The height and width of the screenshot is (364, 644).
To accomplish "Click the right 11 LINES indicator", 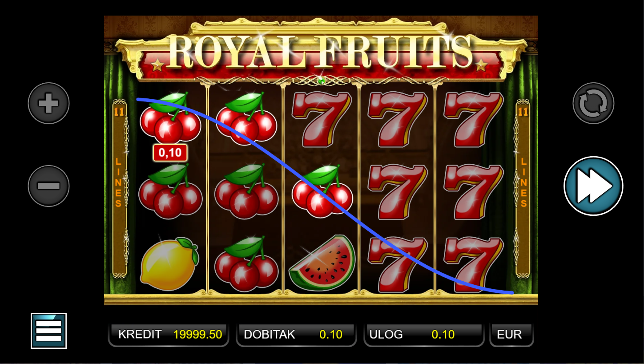I will click(x=523, y=189).
